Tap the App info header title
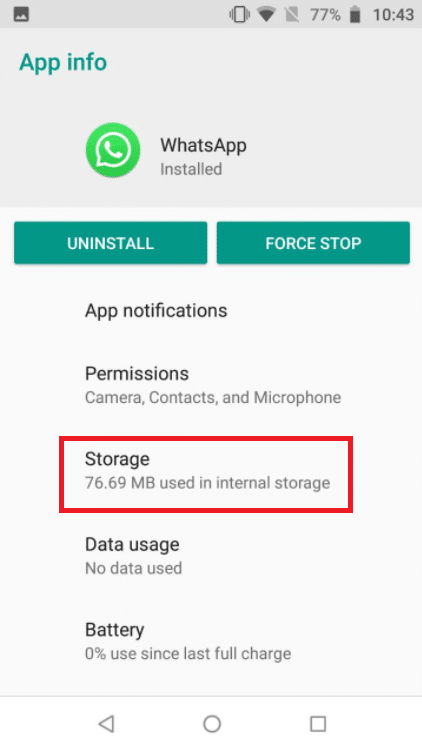The width and height of the screenshot is (422, 751). point(63,62)
